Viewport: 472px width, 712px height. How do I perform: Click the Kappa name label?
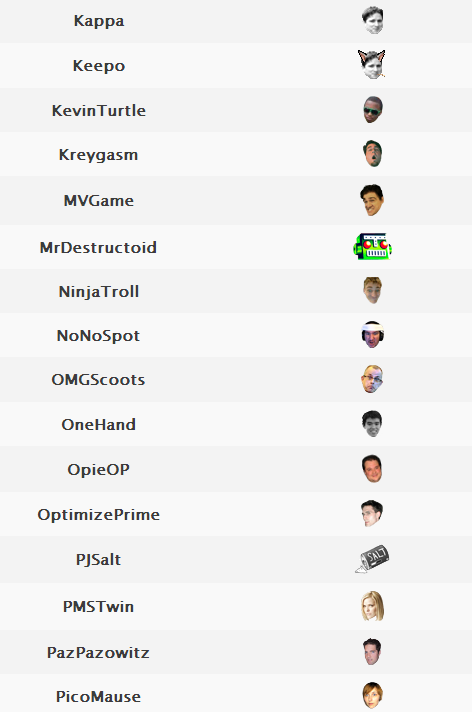click(99, 21)
